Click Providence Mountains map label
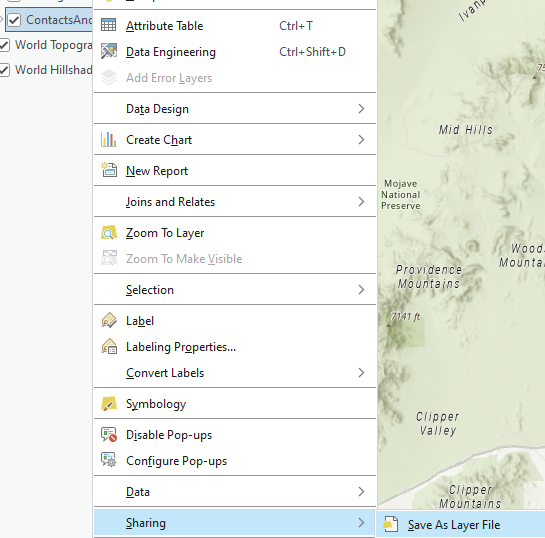545x538 pixels. 429,277
